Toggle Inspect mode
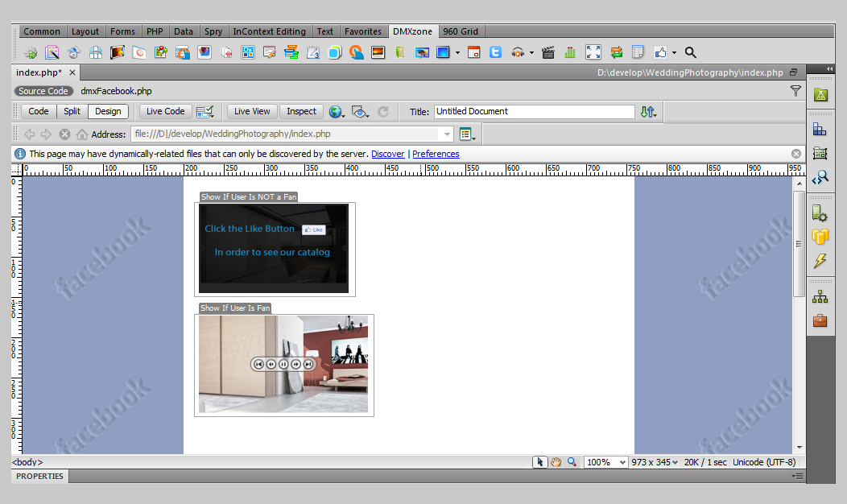Viewport: 847px width, 504px height. click(301, 111)
